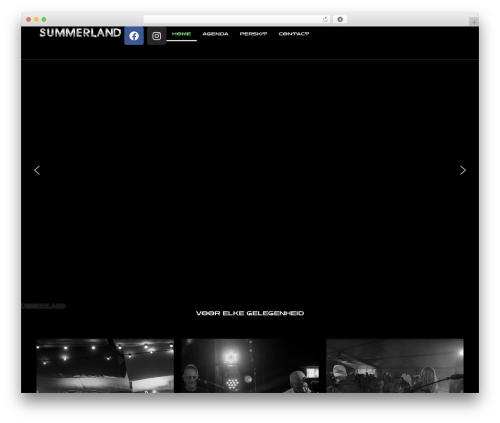Close window with red button
The image size is (500, 423).
29,19
